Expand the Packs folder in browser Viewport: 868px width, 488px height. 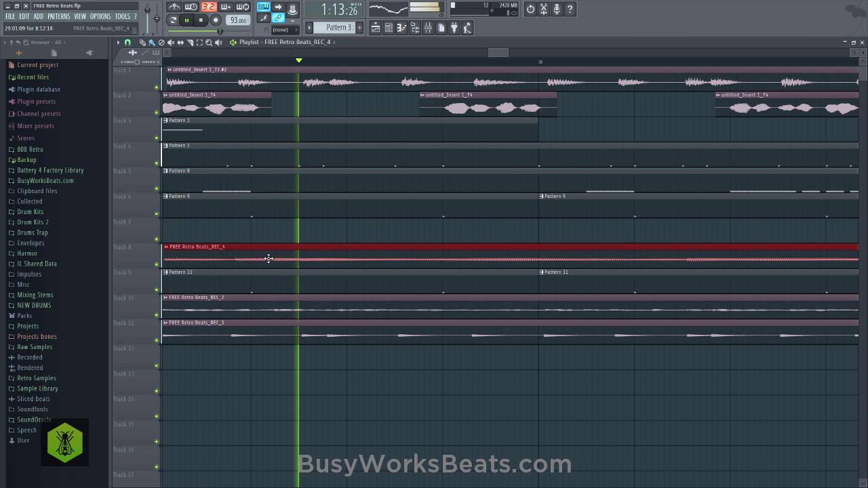pyautogui.click(x=24, y=316)
